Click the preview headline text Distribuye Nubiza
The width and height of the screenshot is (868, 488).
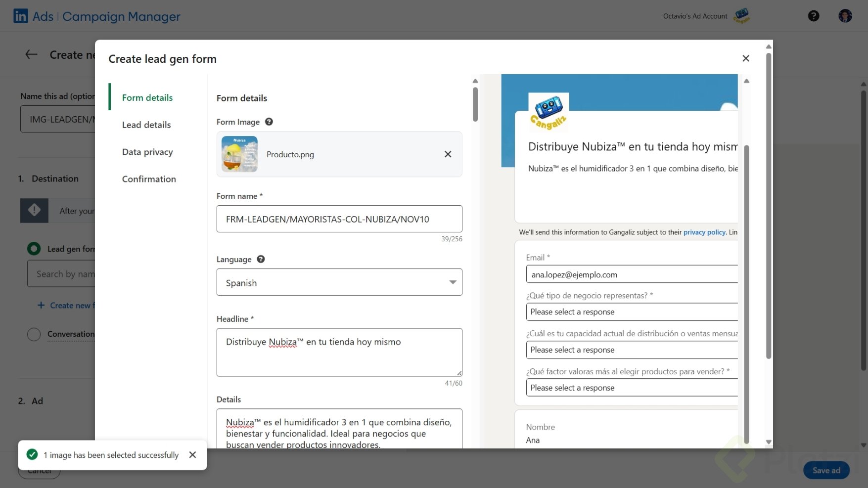pos(633,147)
